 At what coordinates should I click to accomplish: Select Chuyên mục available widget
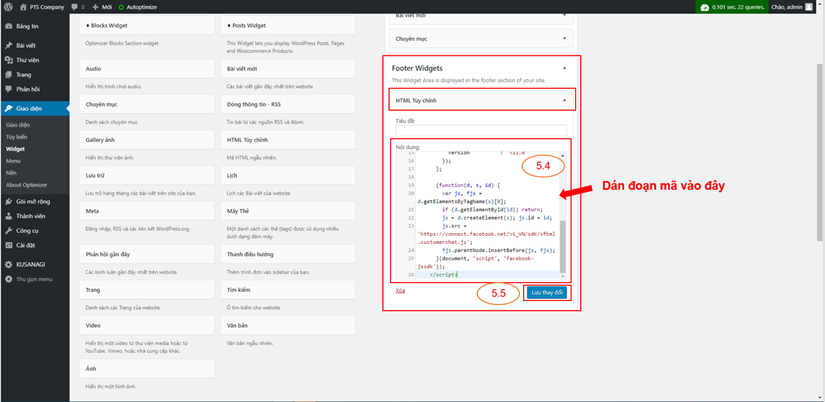(147, 104)
